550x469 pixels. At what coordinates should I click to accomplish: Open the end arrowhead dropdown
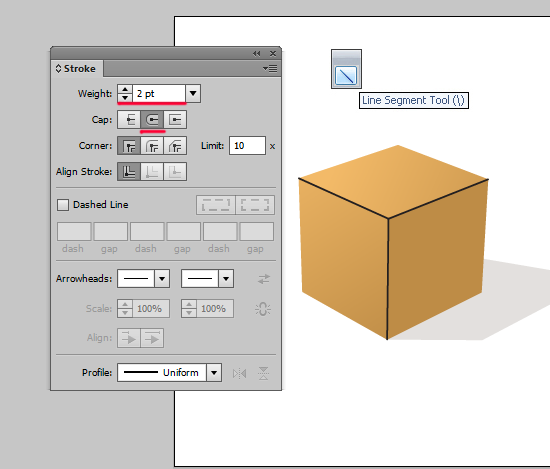point(226,279)
